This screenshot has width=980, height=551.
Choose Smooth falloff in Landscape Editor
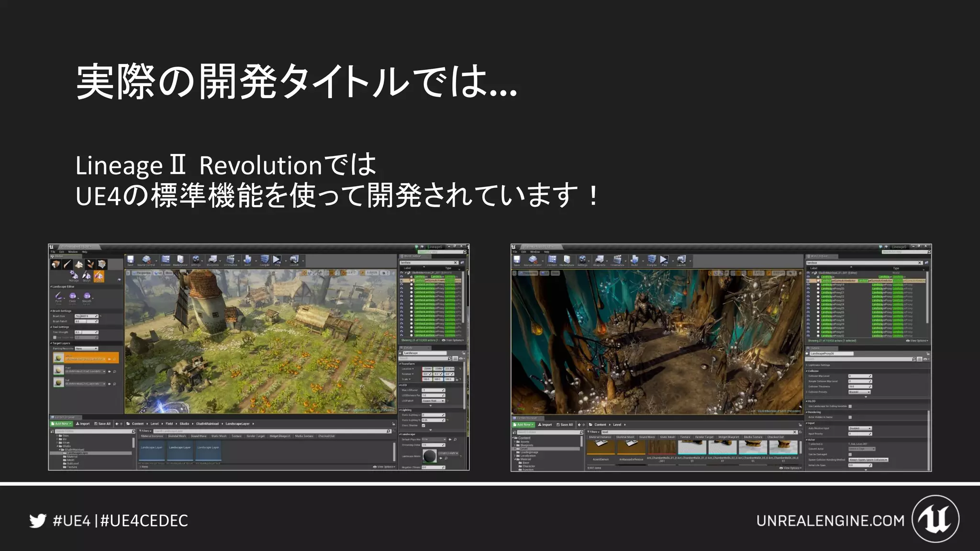[x=87, y=297]
